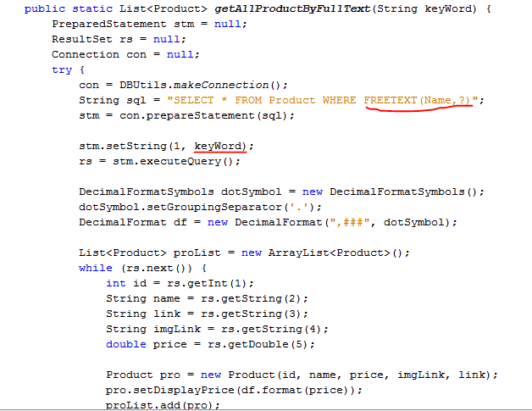
Task: Click the ",###" format string
Action: pos(350,222)
